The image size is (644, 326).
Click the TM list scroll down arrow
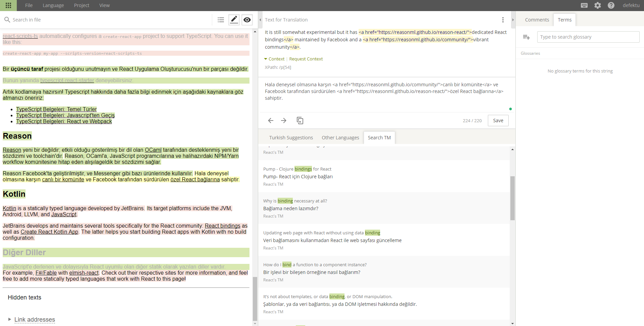[512, 323]
